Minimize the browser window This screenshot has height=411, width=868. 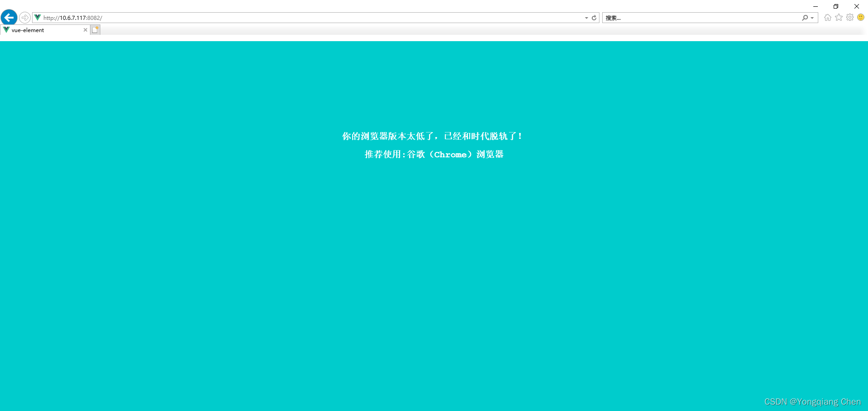point(816,6)
